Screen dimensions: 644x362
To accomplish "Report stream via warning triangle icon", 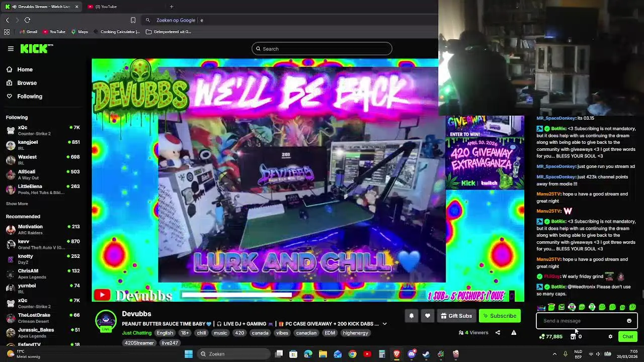I will [x=514, y=333].
